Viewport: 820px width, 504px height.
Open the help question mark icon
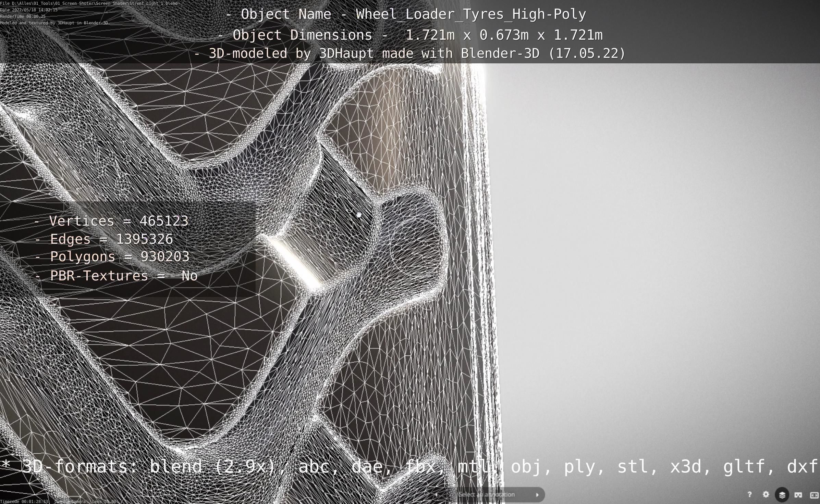pyautogui.click(x=749, y=494)
